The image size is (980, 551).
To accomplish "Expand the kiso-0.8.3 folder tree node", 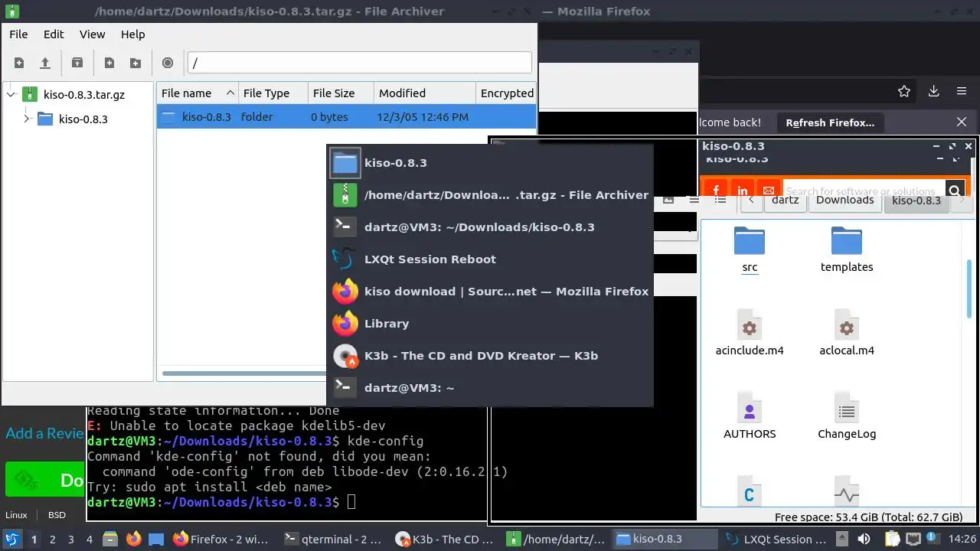I will tap(27, 119).
